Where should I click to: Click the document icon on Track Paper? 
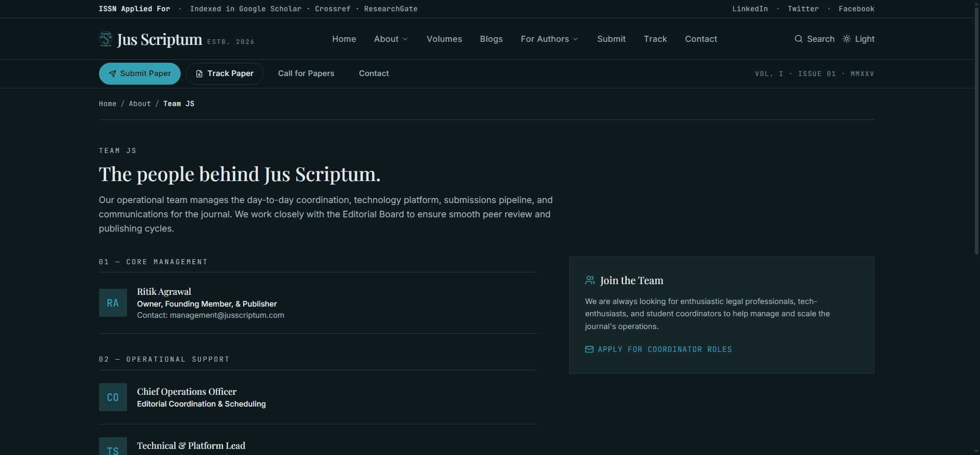pyautogui.click(x=199, y=73)
